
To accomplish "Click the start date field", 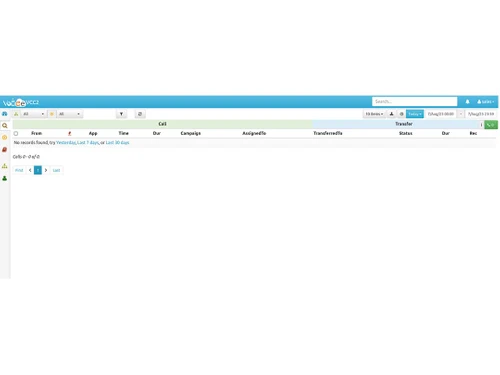I will pyautogui.click(x=441, y=114).
